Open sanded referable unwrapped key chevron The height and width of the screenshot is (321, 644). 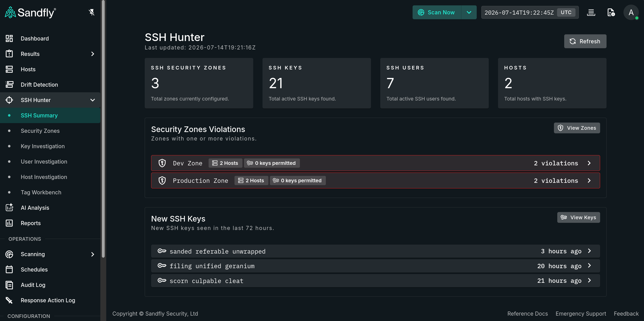590,251
